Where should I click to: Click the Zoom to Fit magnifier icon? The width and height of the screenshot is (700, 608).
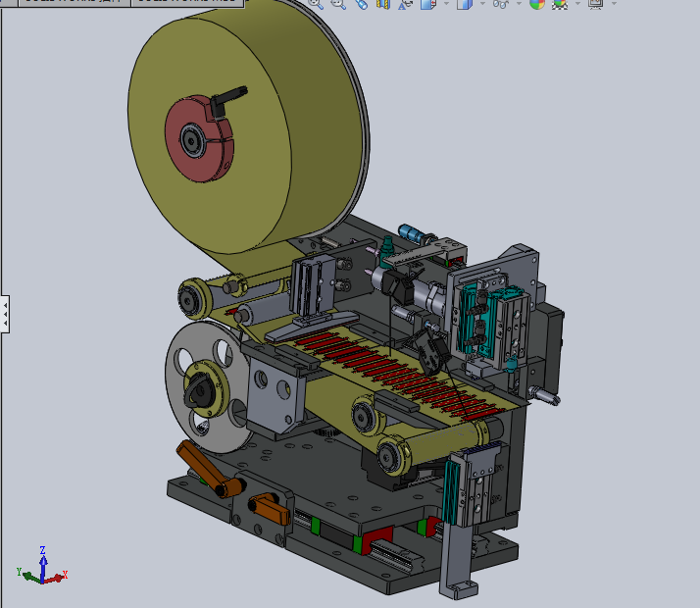point(316,4)
